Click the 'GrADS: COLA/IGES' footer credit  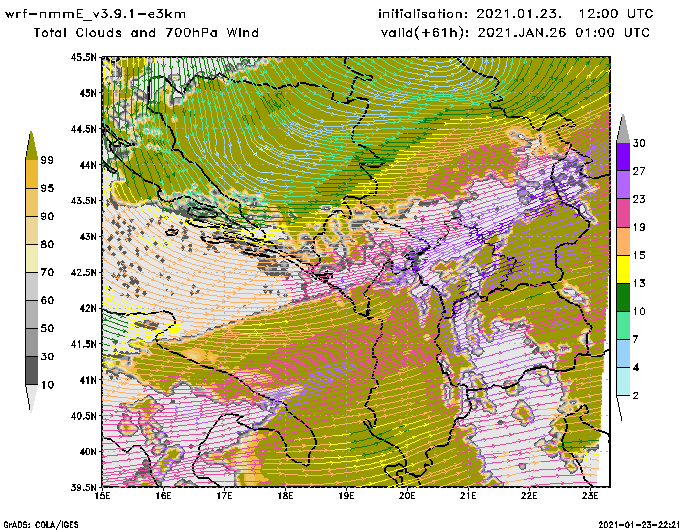tap(41, 525)
